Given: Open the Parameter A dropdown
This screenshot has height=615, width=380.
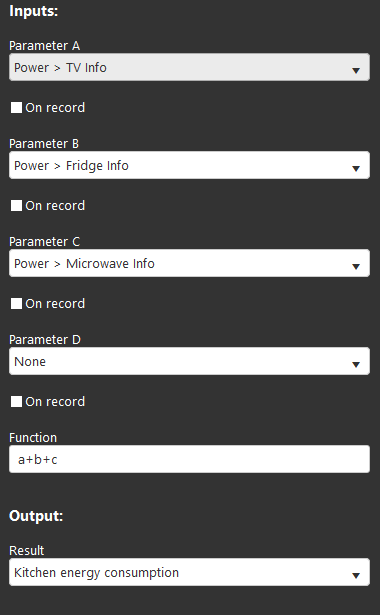Looking at the screenshot, I should click(x=189, y=67).
